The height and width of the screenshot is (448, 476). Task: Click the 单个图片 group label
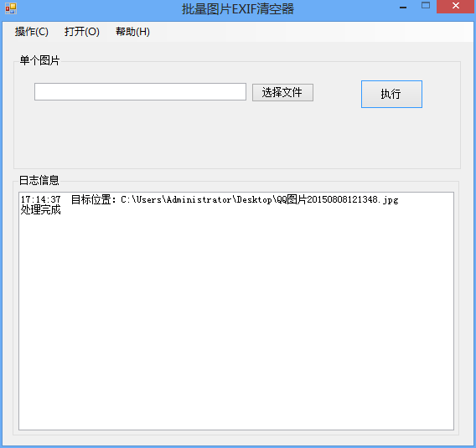[39, 60]
